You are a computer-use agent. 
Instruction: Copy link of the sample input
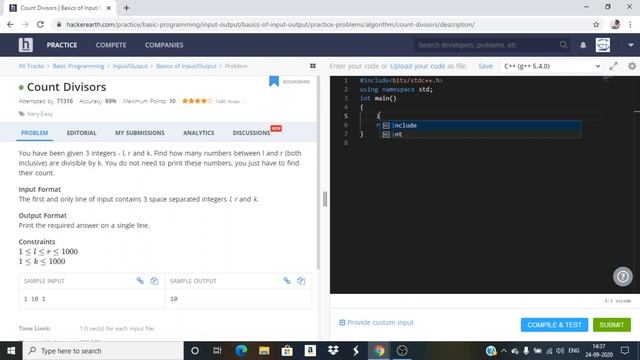coord(140,280)
